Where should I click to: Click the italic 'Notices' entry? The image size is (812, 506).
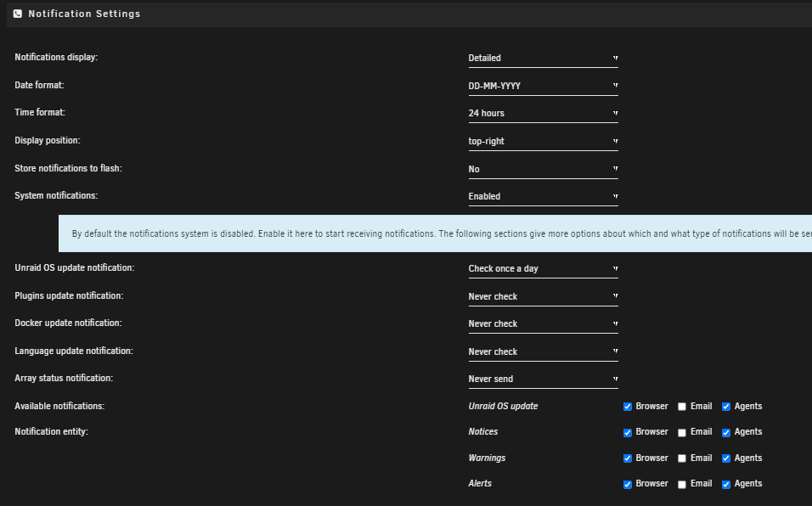click(483, 431)
